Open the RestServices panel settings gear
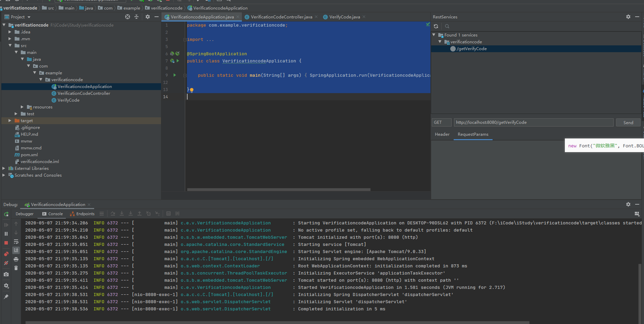This screenshot has height=324, width=644. pyautogui.click(x=628, y=17)
